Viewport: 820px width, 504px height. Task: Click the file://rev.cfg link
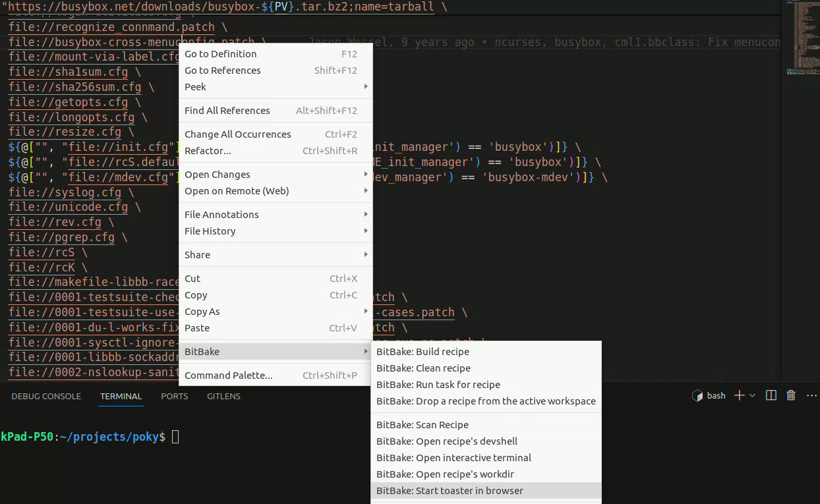tap(55, 222)
